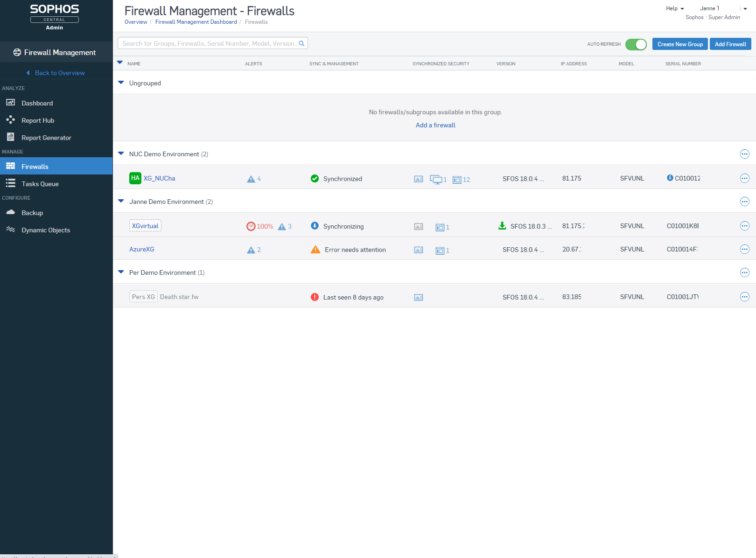Toggle the Auto Refresh switch

[x=636, y=44]
